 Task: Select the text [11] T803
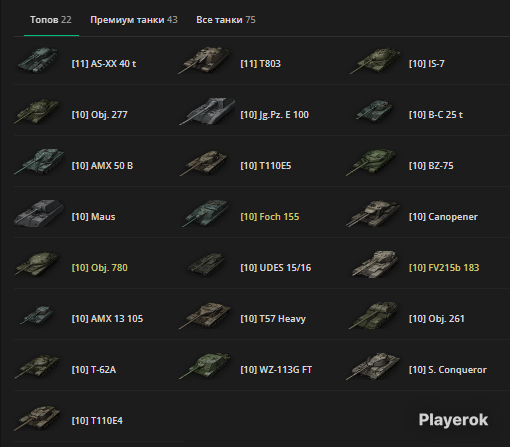(x=261, y=64)
